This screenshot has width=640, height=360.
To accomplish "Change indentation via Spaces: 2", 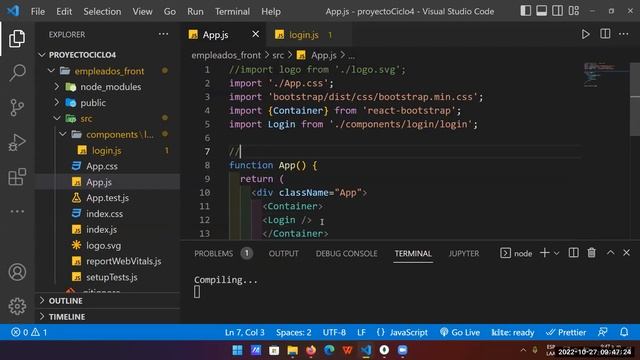I will click(x=293, y=332).
